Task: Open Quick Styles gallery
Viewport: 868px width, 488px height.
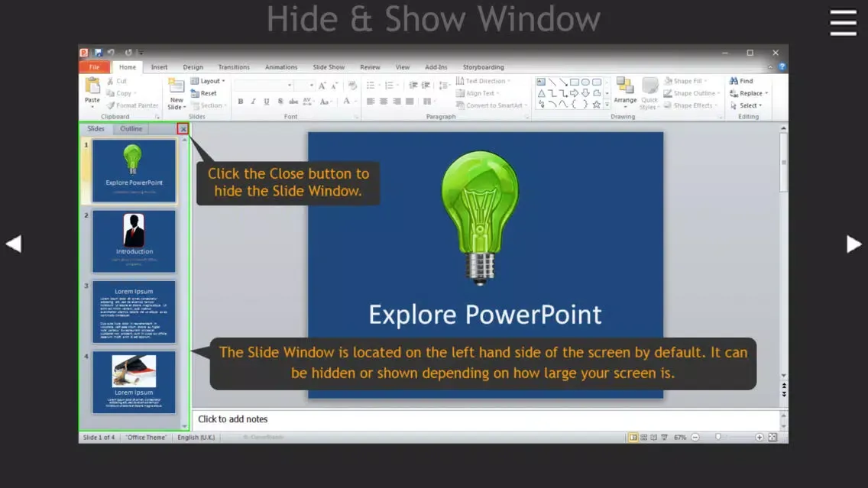Action: (649, 93)
